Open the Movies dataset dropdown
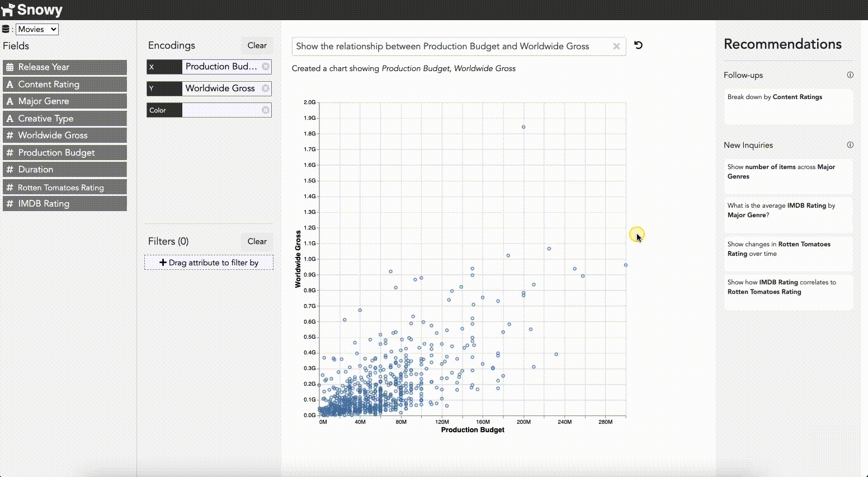Image resolution: width=868 pixels, height=477 pixels. tap(37, 30)
